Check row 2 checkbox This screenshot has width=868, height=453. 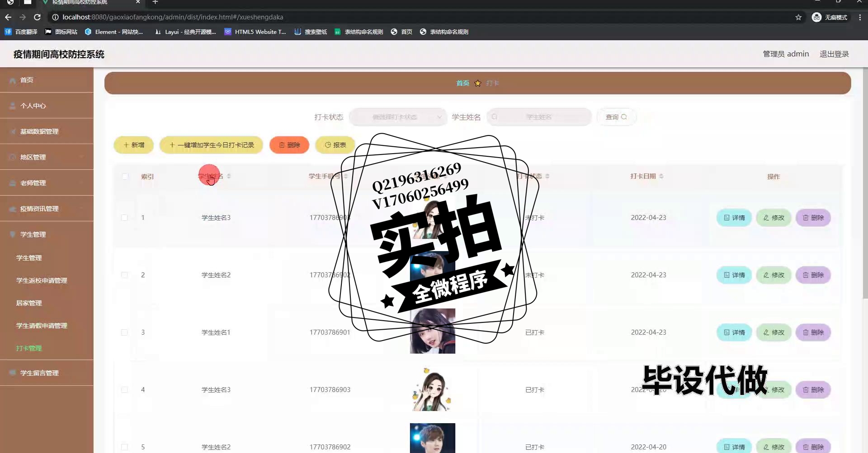pos(124,275)
